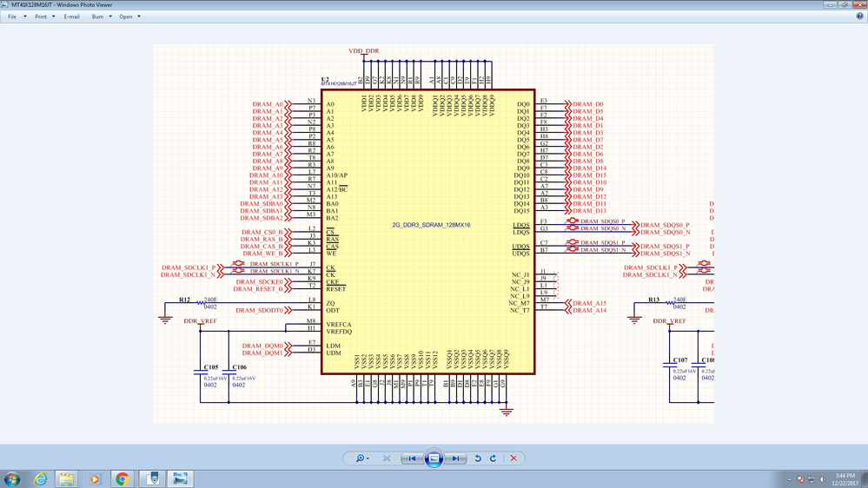Expand the File menu dropdown arrow
868x488 pixels.
tap(25, 16)
